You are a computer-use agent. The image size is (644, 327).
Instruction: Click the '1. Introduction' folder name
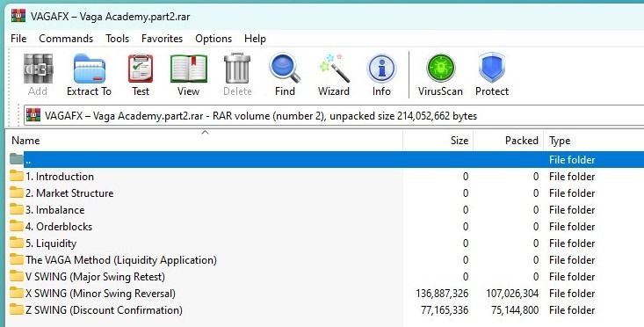pos(60,177)
